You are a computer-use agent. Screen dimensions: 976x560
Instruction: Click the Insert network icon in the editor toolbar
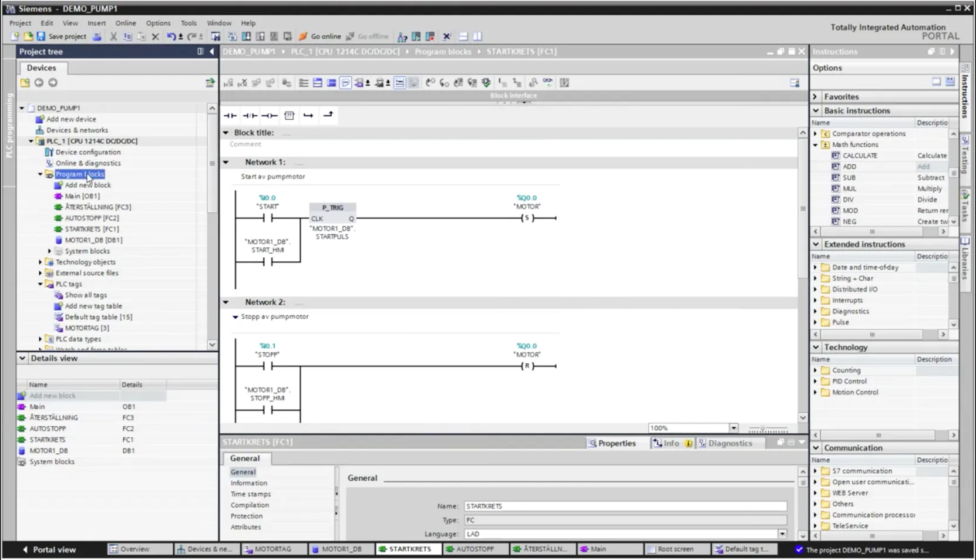tap(228, 83)
